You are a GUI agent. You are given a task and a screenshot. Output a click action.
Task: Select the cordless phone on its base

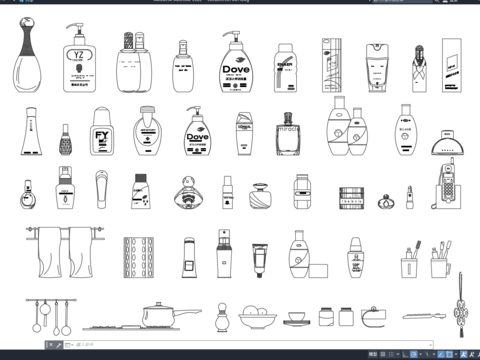(x=447, y=183)
